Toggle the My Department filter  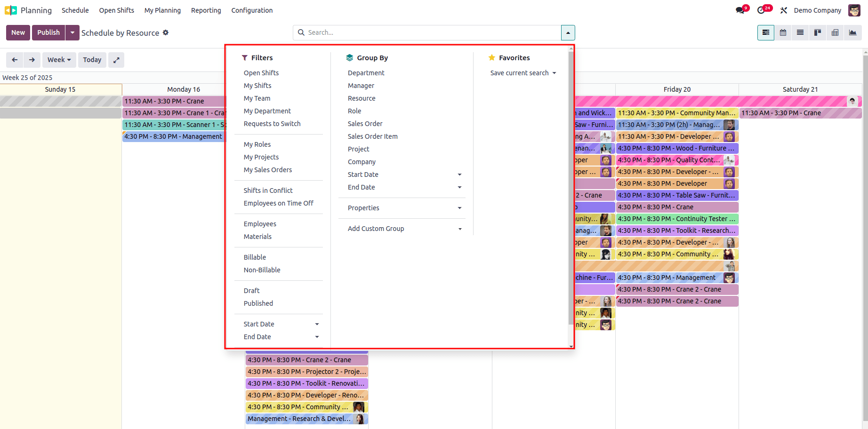267,111
